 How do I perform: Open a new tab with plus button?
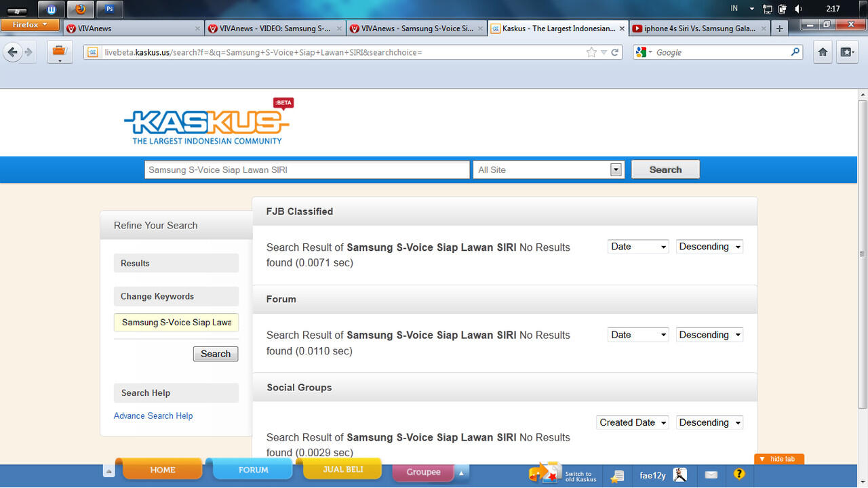pos(780,28)
